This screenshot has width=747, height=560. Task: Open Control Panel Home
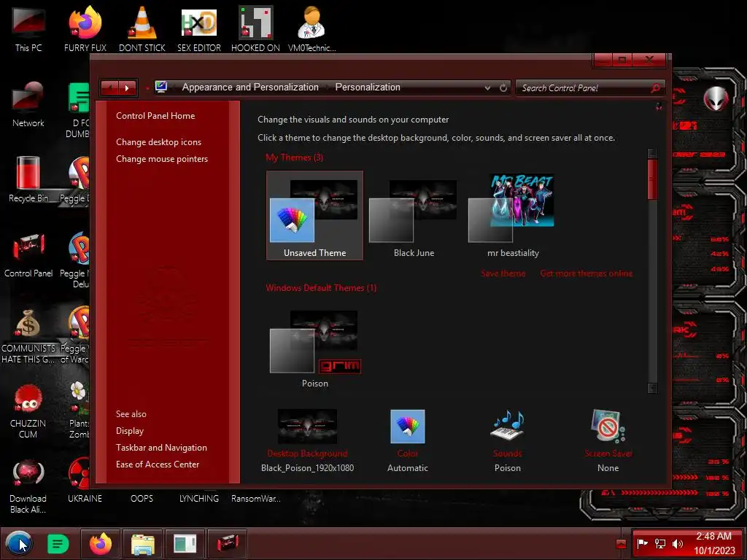click(155, 116)
